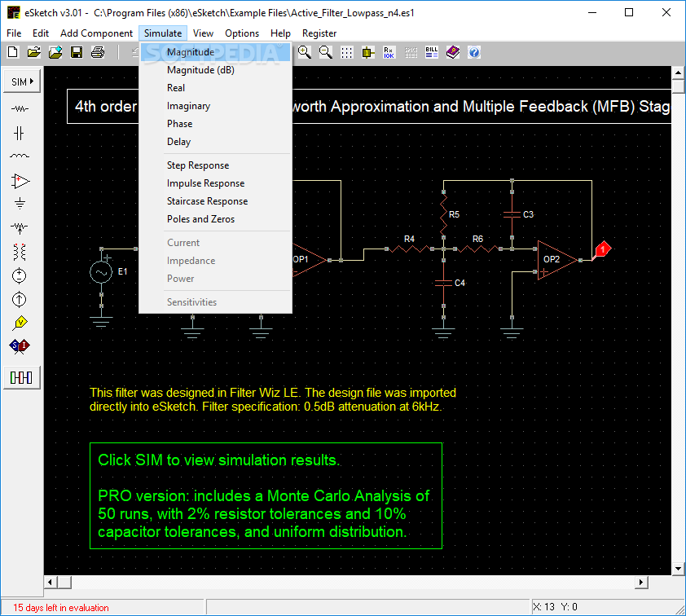Print the schematic using the printer icon

pos(98,52)
